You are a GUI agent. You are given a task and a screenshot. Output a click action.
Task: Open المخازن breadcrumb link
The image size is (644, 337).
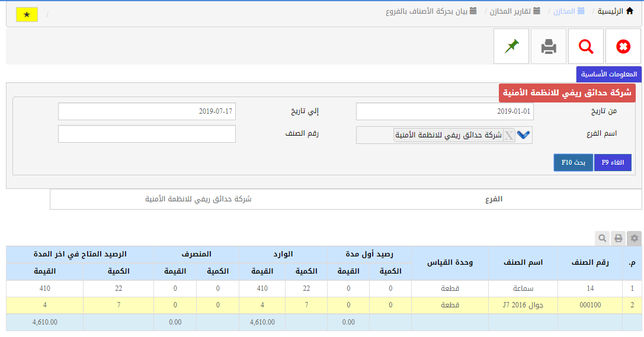[x=568, y=11]
